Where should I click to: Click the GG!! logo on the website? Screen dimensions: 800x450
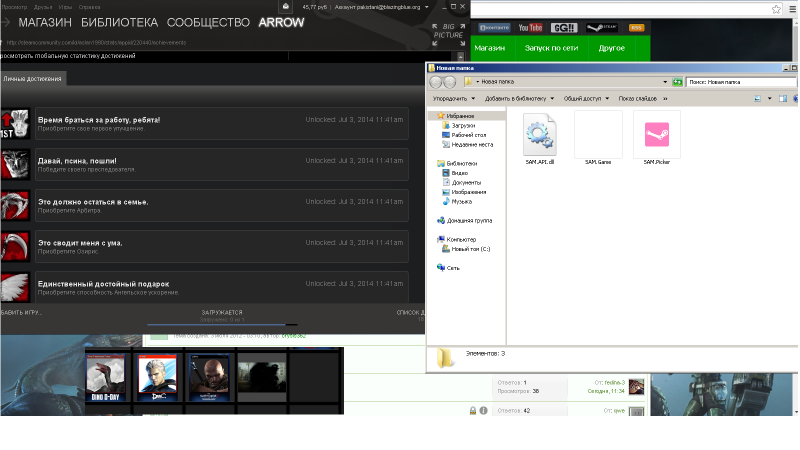point(564,28)
